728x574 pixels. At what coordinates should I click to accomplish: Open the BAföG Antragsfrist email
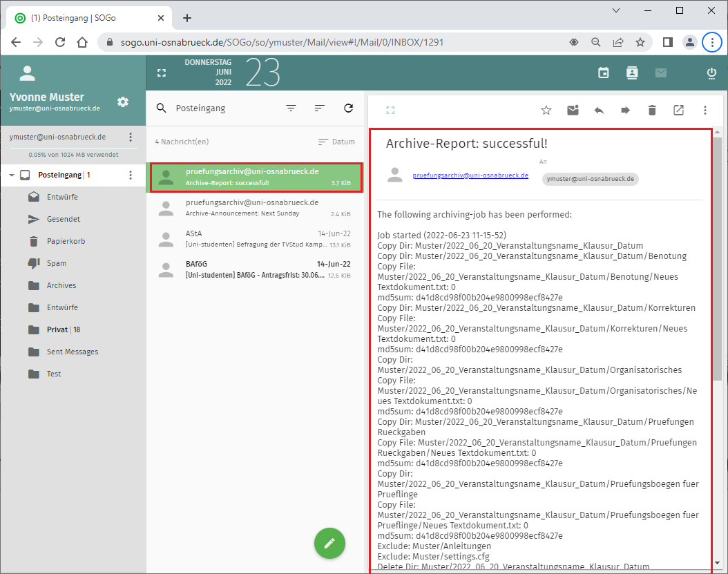coord(254,269)
